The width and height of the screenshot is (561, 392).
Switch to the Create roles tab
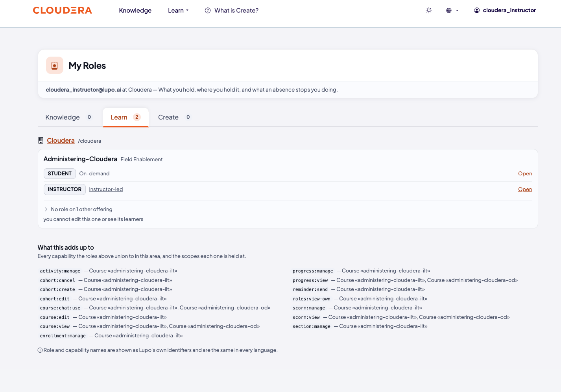click(174, 117)
